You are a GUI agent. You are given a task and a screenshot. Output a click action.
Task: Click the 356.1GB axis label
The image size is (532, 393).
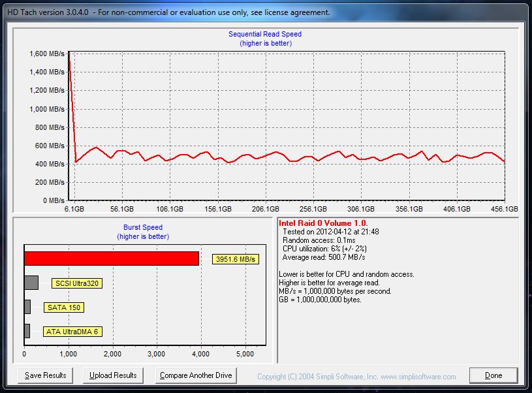pyautogui.click(x=409, y=209)
